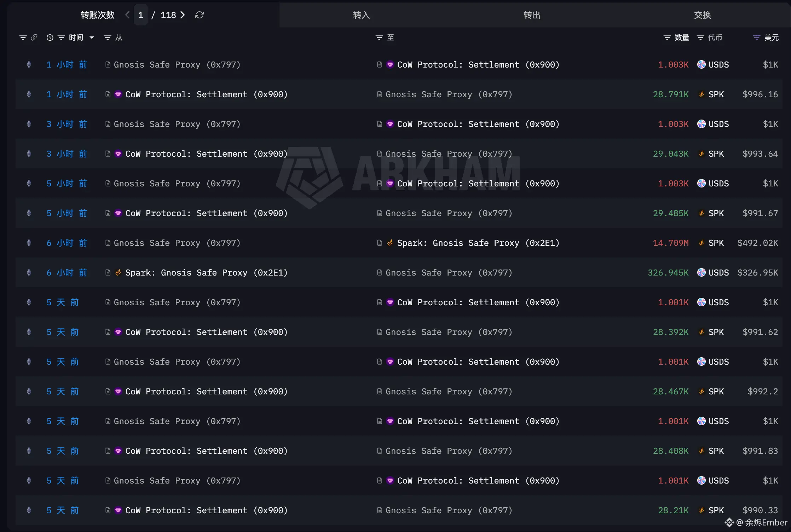Image resolution: width=791 pixels, height=532 pixels.
Task: Click the page number input field
Action: pyautogui.click(x=141, y=15)
